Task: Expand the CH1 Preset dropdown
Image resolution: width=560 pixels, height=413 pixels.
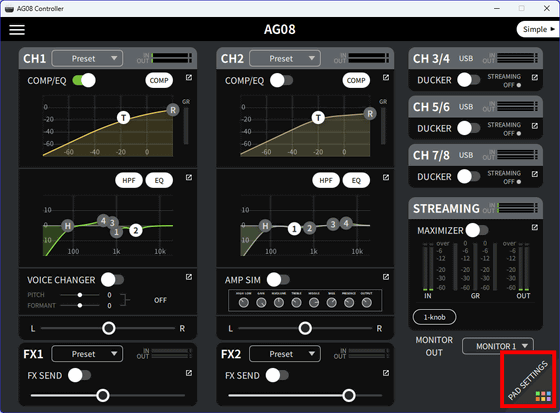Action: click(x=88, y=59)
